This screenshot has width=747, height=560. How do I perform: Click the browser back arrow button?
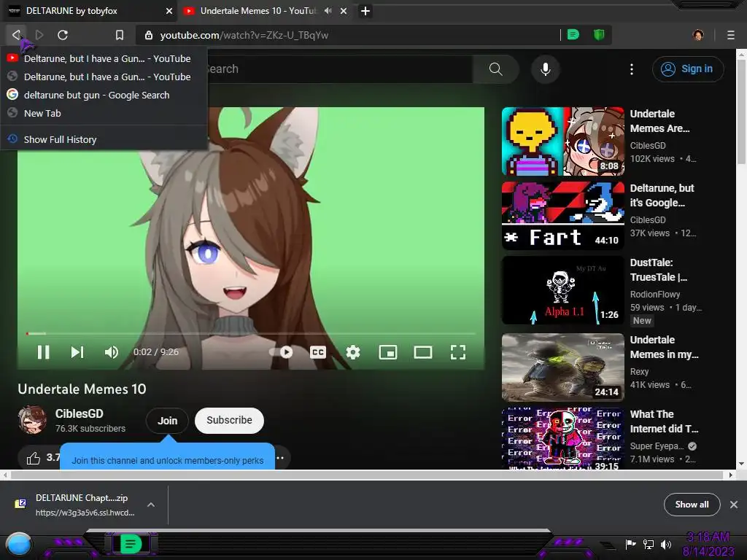coord(16,35)
